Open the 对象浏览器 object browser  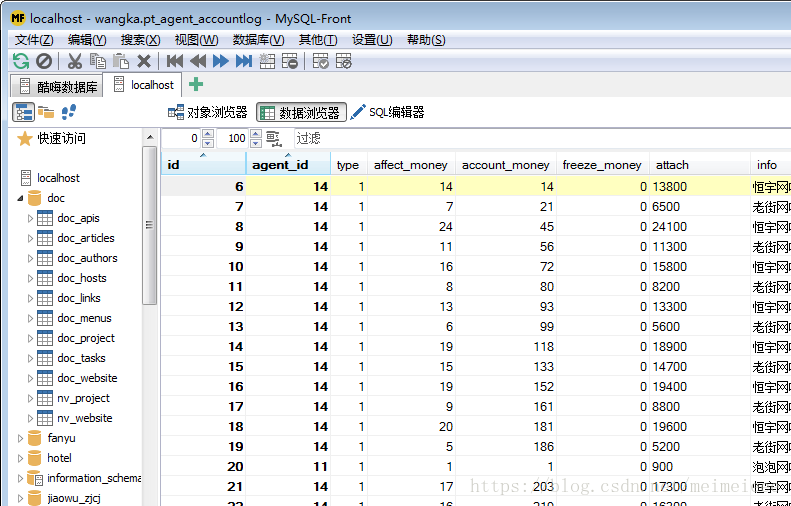(x=207, y=113)
